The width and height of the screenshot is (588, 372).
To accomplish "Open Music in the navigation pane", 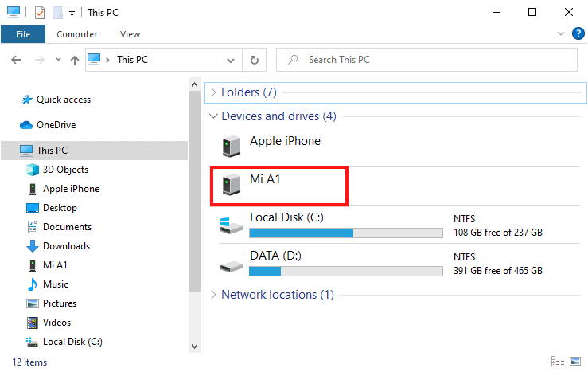I will point(48,284).
